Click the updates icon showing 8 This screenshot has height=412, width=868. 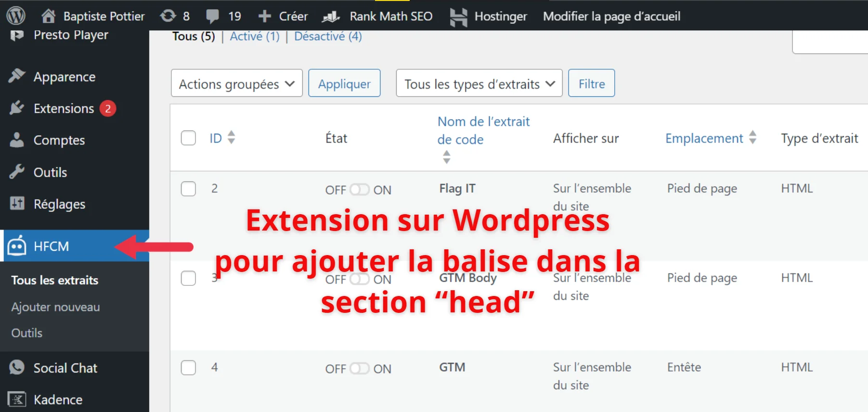point(168,16)
